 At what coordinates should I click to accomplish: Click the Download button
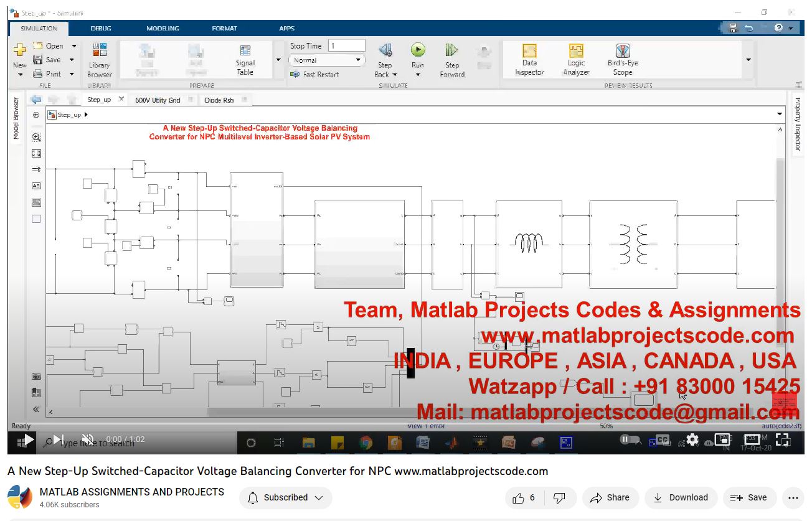681,498
